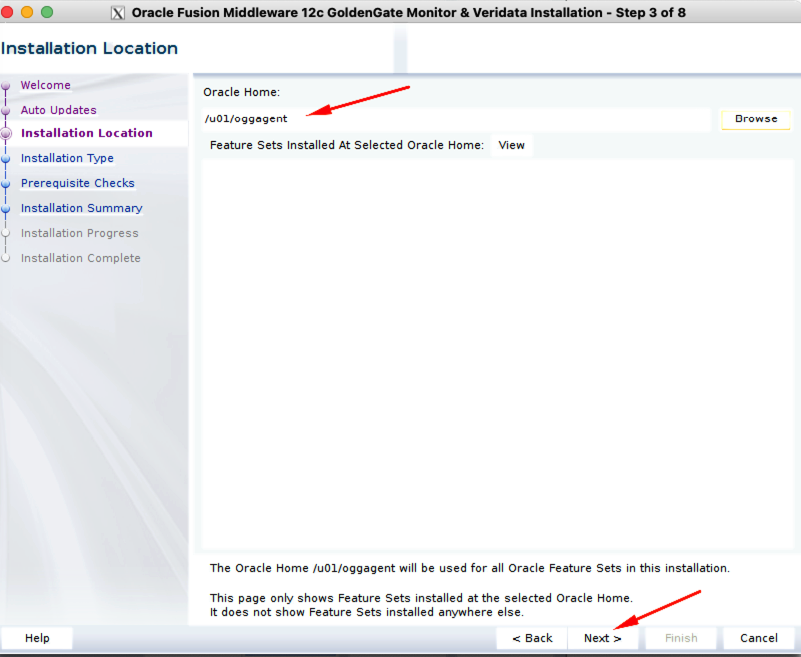Open the Installation Summary step
The width and height of the screenshot is (801, 657).
[81, 208]
